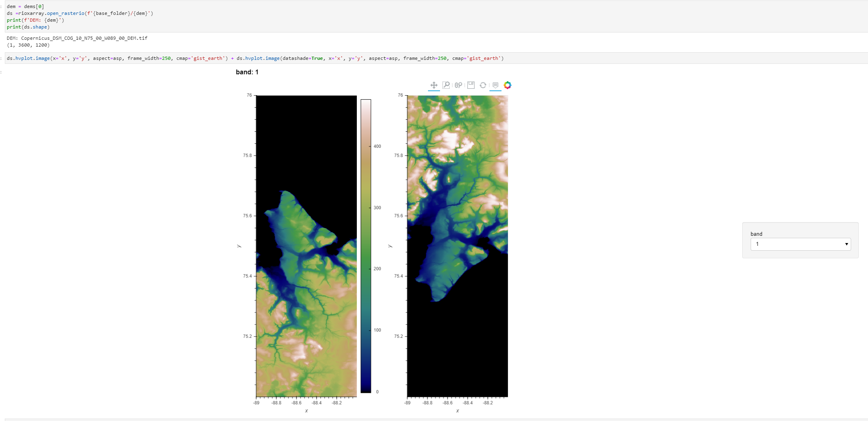Screen dimensions: 868x421
Task: Click the DEM filename output text
Action: pyautogui.click(x=77, y=38)
